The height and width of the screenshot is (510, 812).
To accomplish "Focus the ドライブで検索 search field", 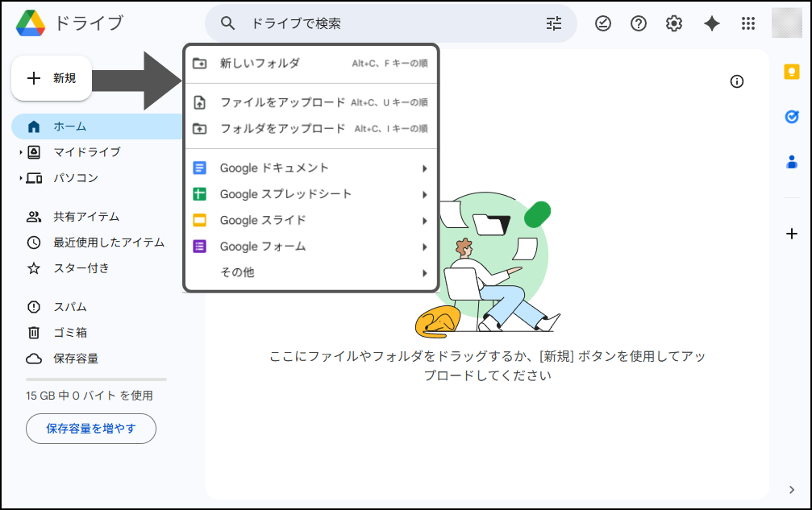I will [x=391, y=23].
